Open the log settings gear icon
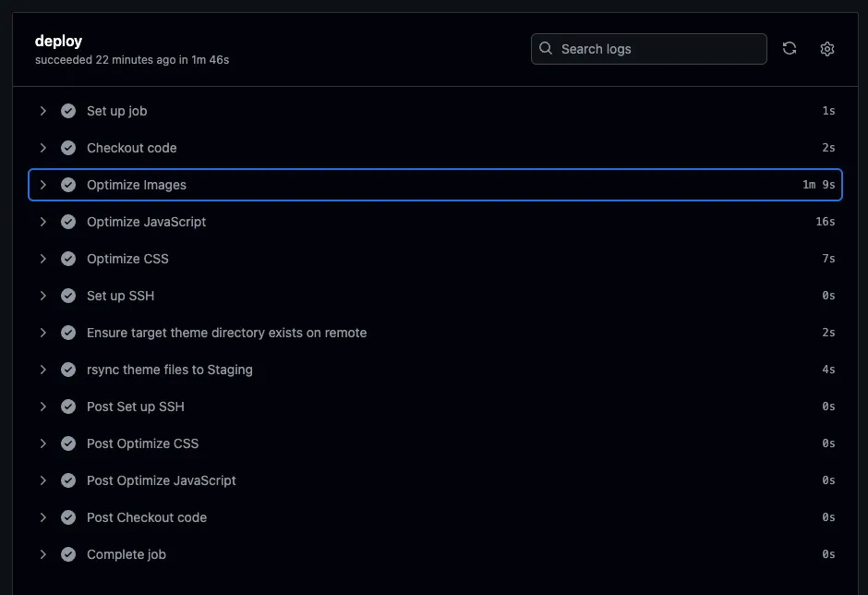Viewport: 868px width, 595px height. [x=827, y=49]
